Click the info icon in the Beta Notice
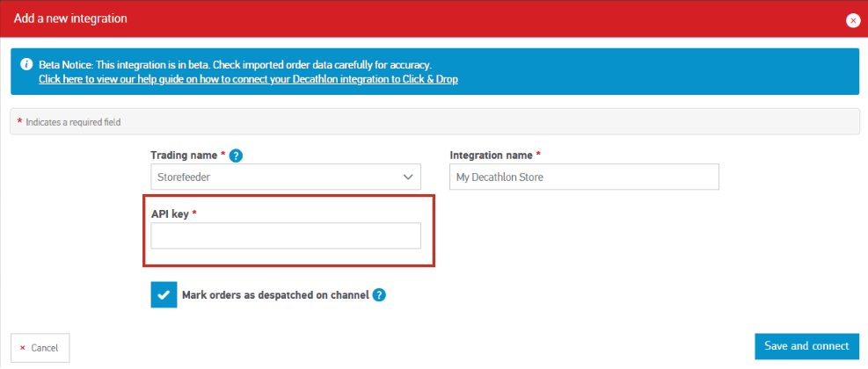The image size is (868, 369). pyautogui.click(x=26, y=65)
